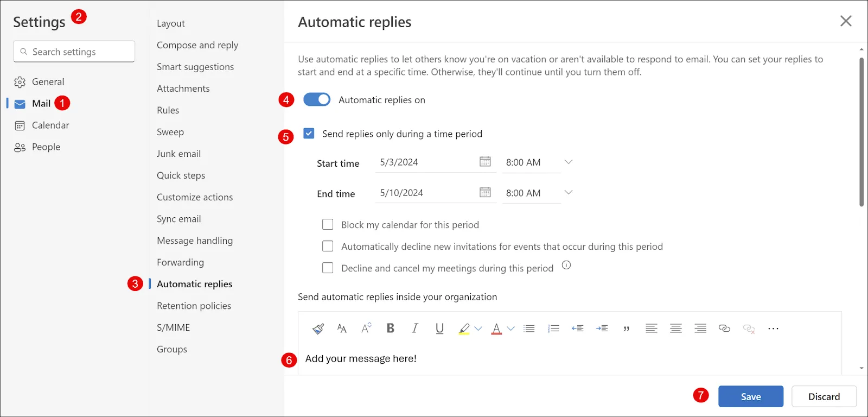
Task: Open highlight color dropdown arrow
Action: pyautogui.click(x=478, y=328)
